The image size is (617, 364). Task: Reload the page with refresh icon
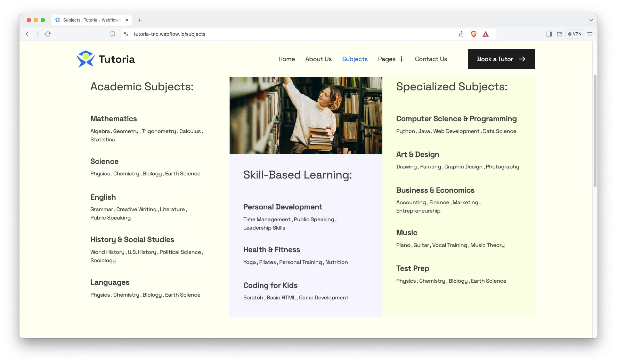[x=48, y=34]
